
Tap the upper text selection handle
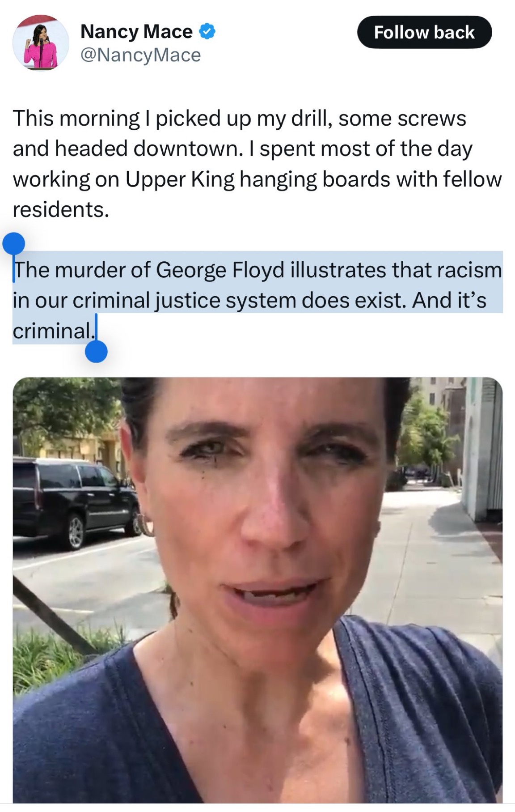tap(13, 244)
